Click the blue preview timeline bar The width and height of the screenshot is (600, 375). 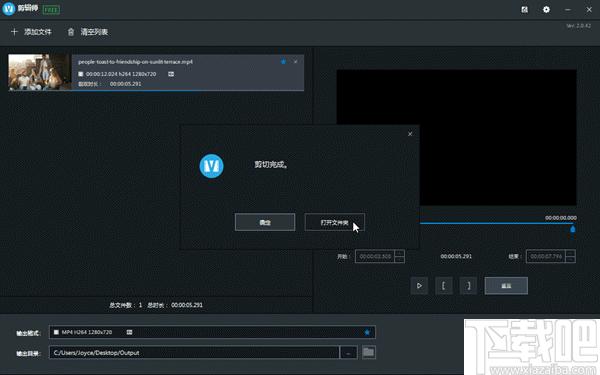[x=496, y=223]
